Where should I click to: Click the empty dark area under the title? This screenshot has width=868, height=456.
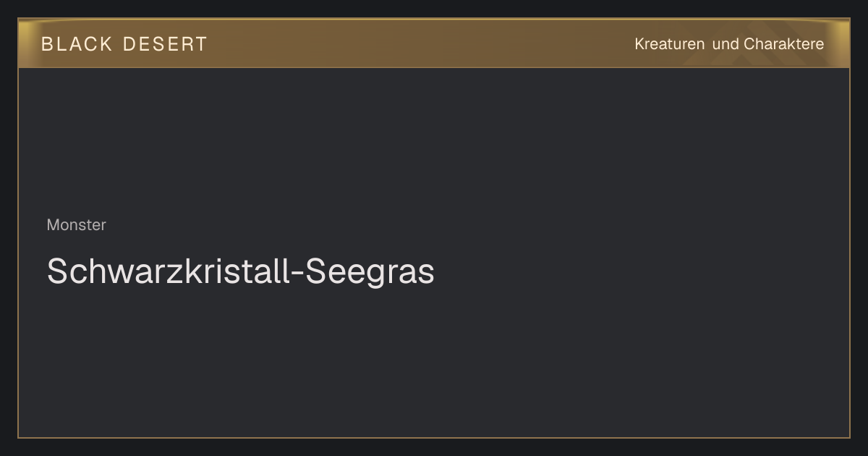pos(434,362)
